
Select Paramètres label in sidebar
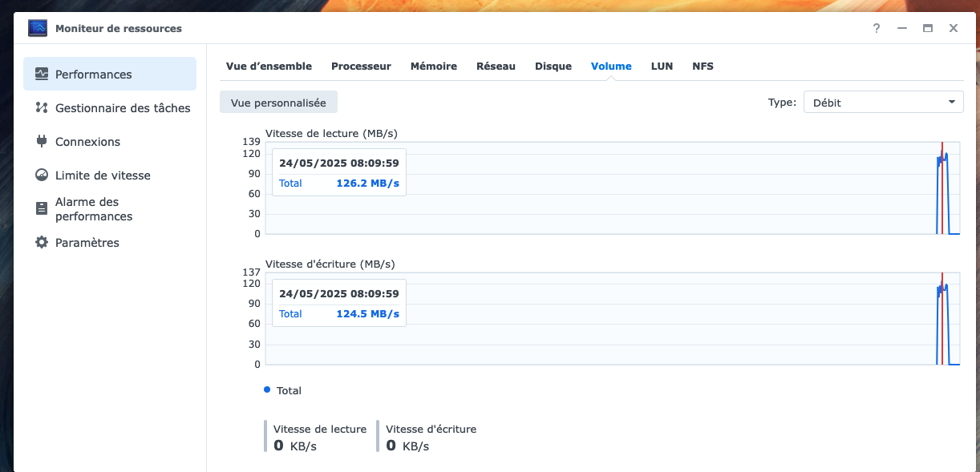[87, 242]
